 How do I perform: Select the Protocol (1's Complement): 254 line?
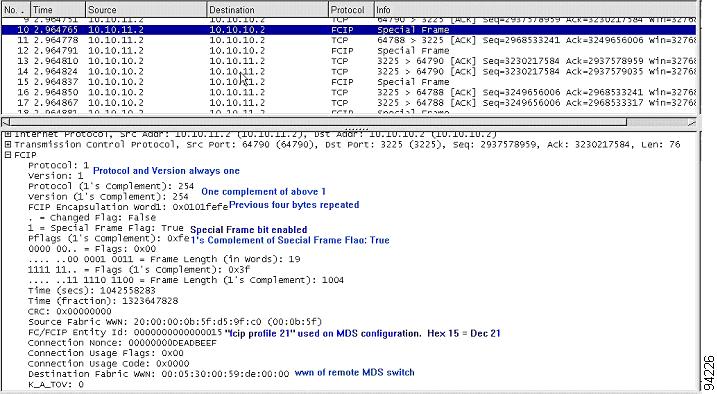point(111,186)
